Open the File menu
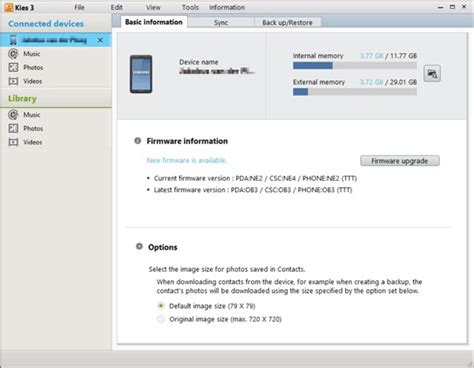This screenshot has height=368, width=474. pyautogui.click(x=79, y=7)
